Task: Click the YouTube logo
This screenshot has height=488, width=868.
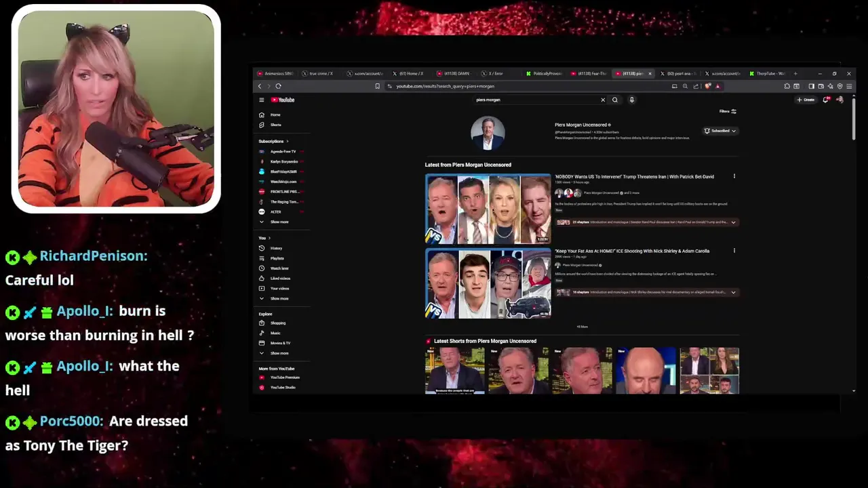Action: click(x=283, y=100)
